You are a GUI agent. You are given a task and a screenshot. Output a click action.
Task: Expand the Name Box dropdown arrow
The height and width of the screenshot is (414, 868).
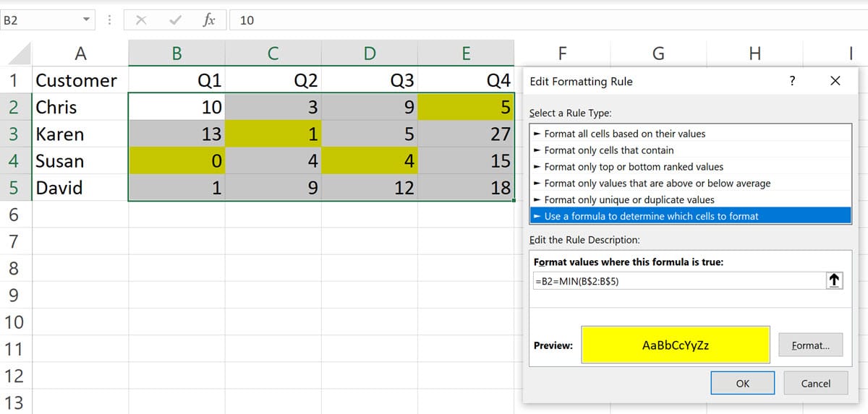click(87, 20)
